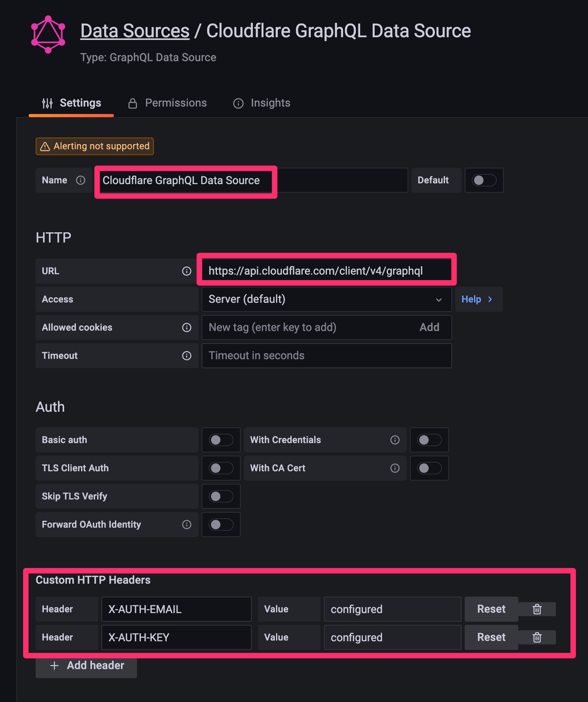The image size is (588, 702).
Task: Click the URL field info icon
Action: 187,271
